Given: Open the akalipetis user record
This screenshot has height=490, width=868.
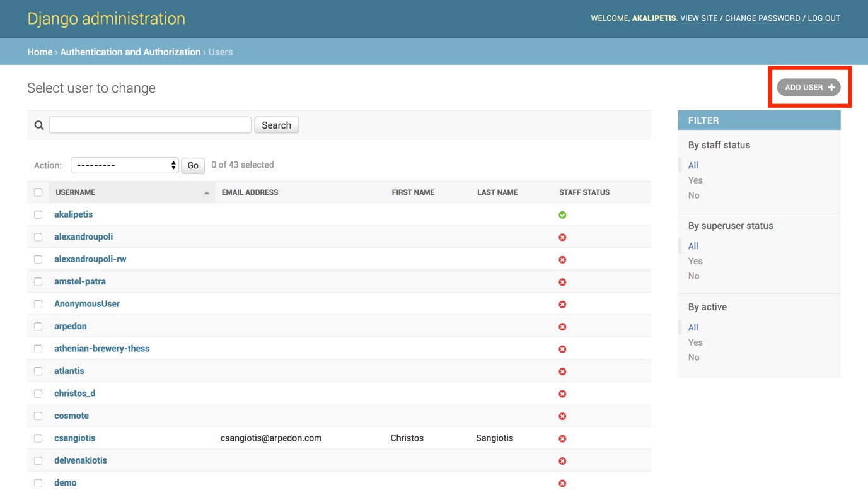Looking at the screenshot, I should [x=73, y=214].
